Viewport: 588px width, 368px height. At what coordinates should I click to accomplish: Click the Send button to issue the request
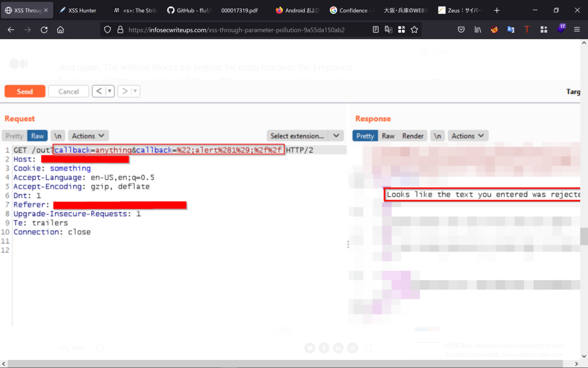pos(24,91)
